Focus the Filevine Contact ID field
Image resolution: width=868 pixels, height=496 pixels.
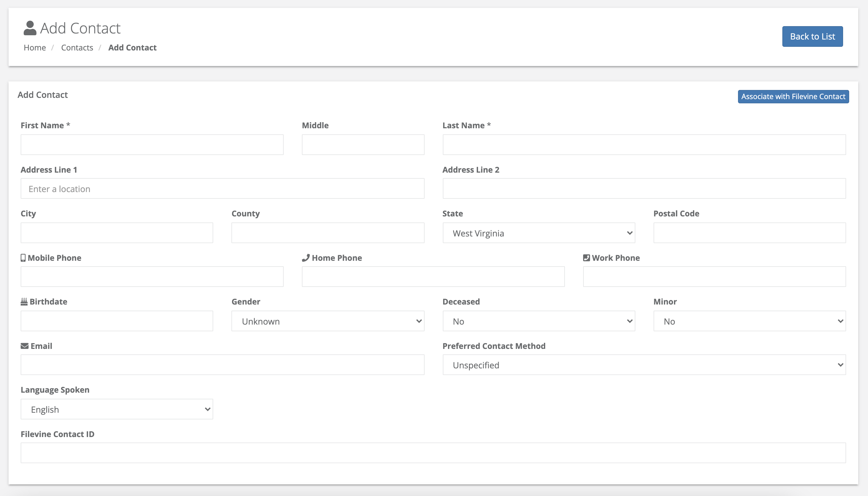pyautogui.click(x=433, y=453)
